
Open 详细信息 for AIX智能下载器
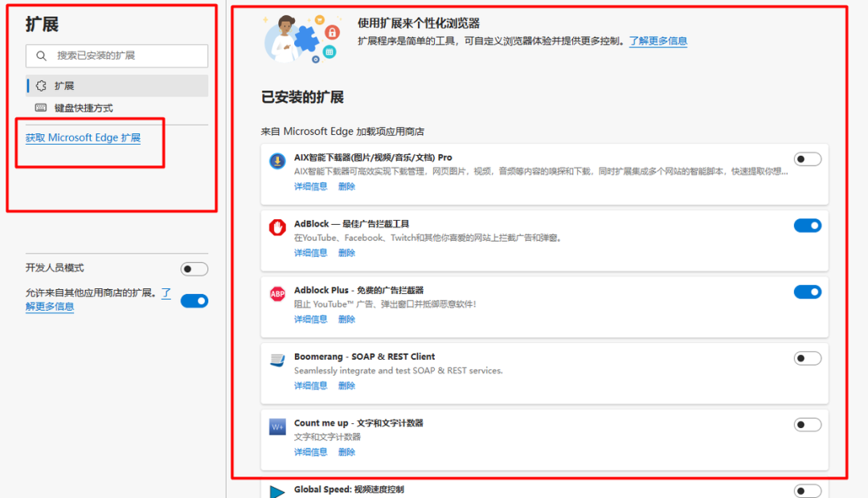310,186
